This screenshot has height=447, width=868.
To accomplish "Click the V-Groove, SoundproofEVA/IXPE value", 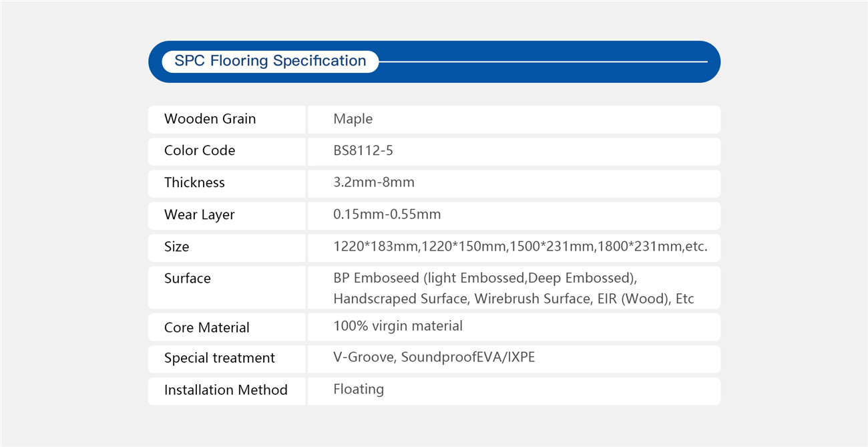I will tap(434, 357).
